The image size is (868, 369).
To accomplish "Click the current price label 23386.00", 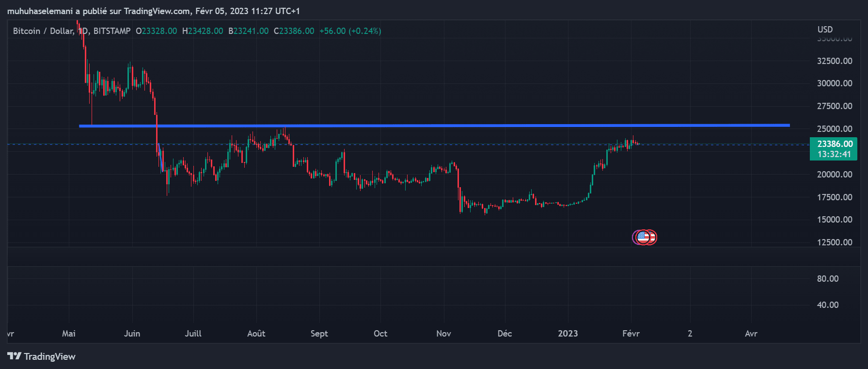I will click(835, 144).
